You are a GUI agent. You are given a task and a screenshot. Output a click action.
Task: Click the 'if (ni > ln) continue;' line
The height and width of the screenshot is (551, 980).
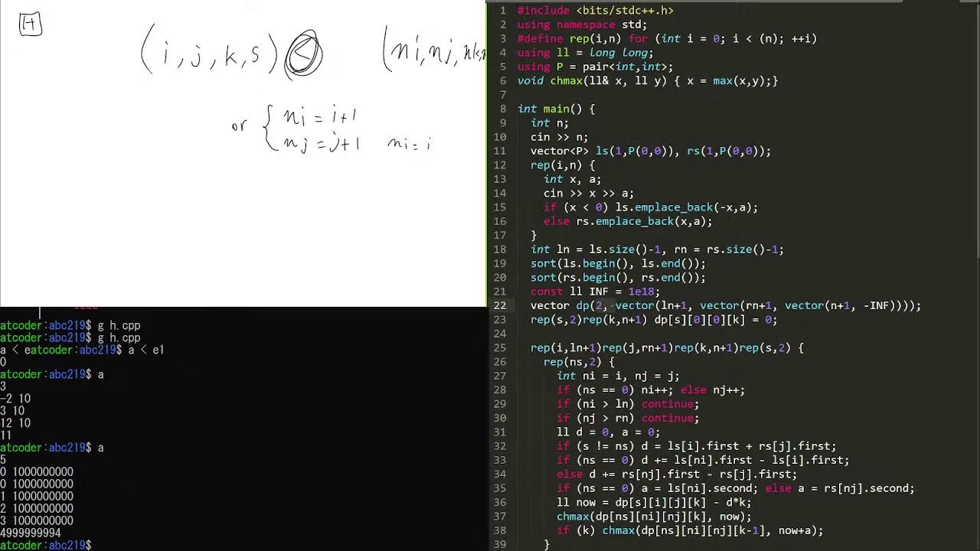[628, 403]
